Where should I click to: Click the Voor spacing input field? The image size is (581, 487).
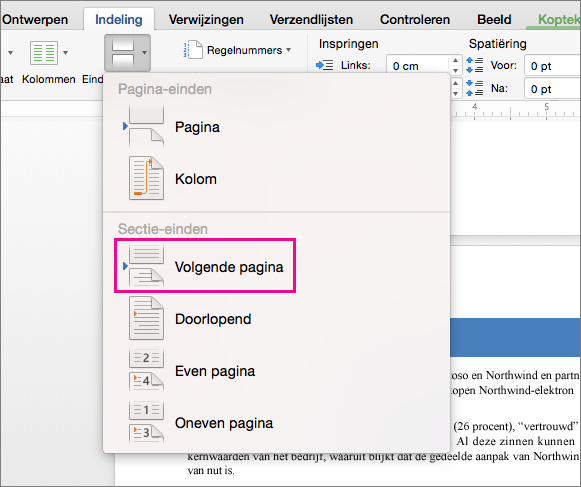point(552,66)
